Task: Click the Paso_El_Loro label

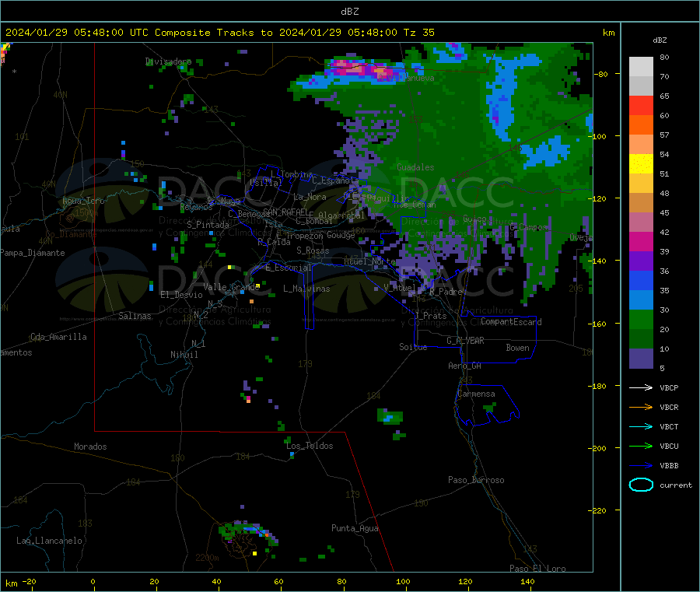Action: click(537, 569)
